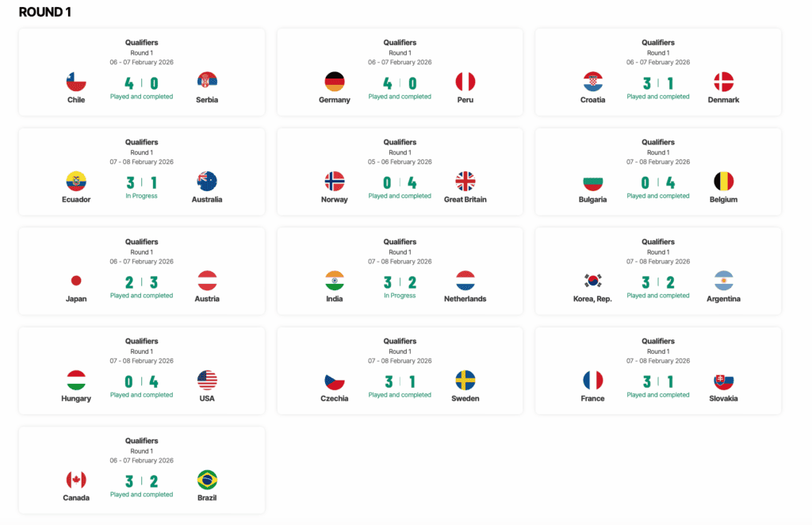Click In Progress status for India match
Image resolution: width=812 pixels, height=525 pixels.
tap(400, 296)
